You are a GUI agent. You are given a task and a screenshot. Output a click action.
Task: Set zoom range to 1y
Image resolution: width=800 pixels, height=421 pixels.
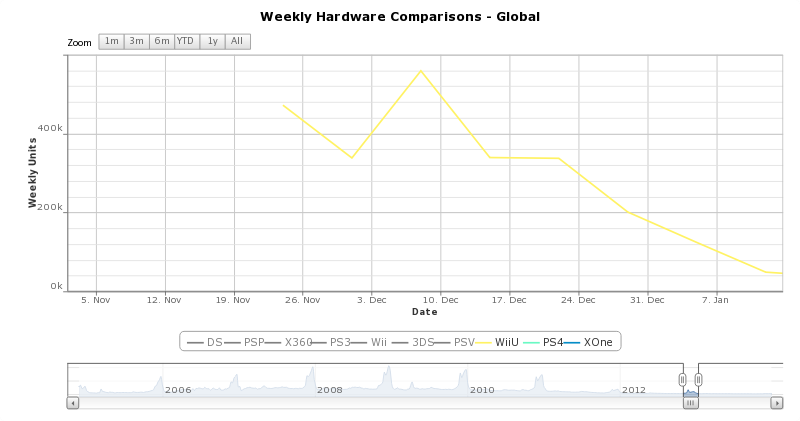point(212,41)
